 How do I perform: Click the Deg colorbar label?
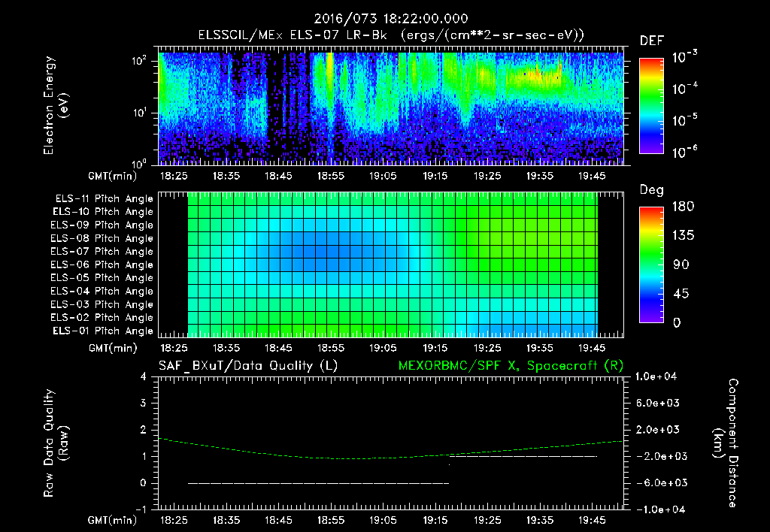pyautogui.click(x=652, y=190)
